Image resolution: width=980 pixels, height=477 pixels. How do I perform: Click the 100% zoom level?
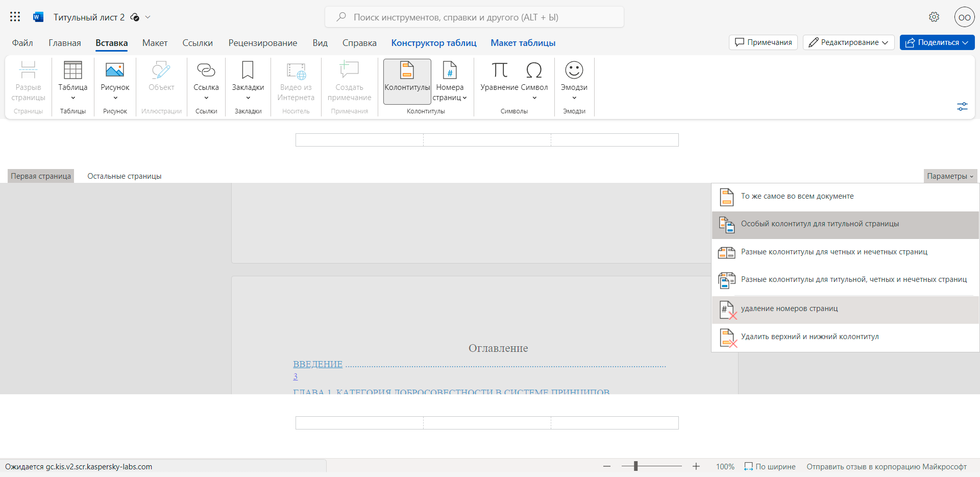point(725,466)
